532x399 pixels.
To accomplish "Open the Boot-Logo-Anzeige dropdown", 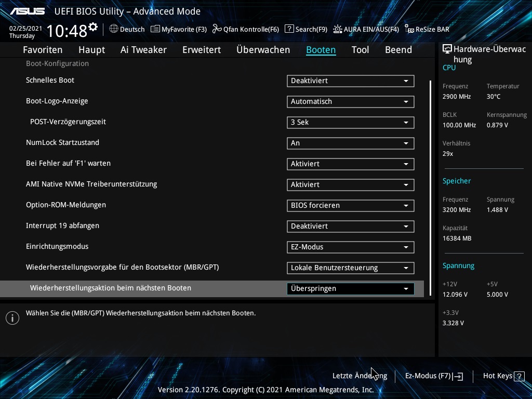I will (x=351, y=101).
